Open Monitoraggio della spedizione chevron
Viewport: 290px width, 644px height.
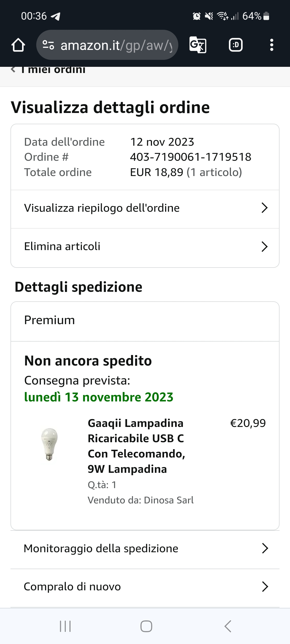coord(265,548)
